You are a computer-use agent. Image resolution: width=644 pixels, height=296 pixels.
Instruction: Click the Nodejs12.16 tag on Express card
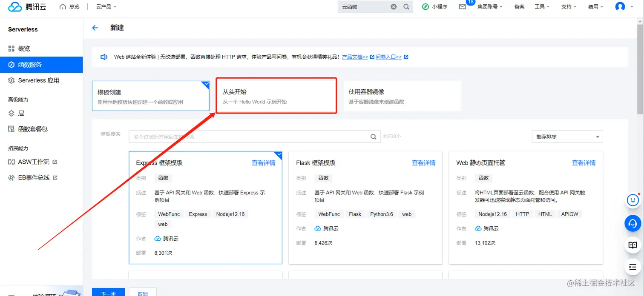click(230, 214)
